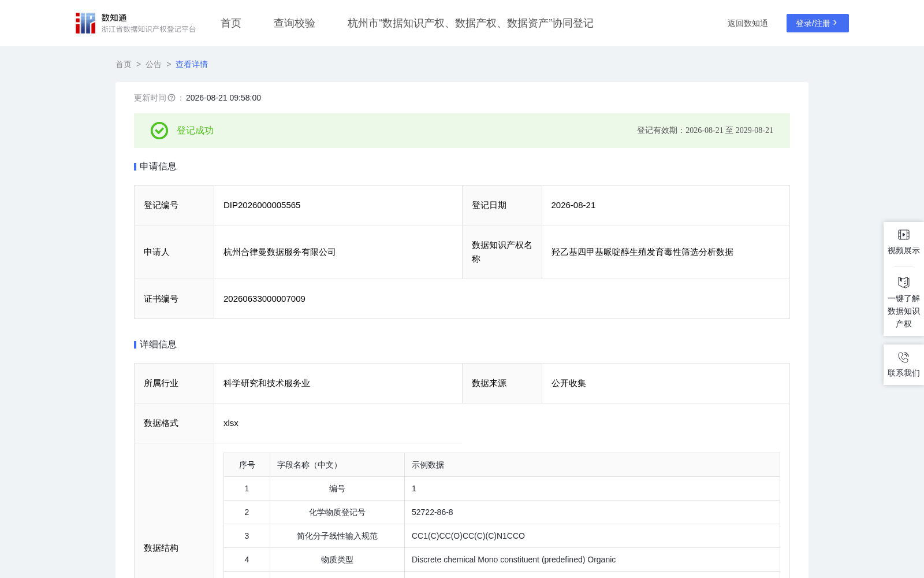Screen dimensions: 924x578
Task: Click the help icon beside 更新时间
Action: (172, 98)
